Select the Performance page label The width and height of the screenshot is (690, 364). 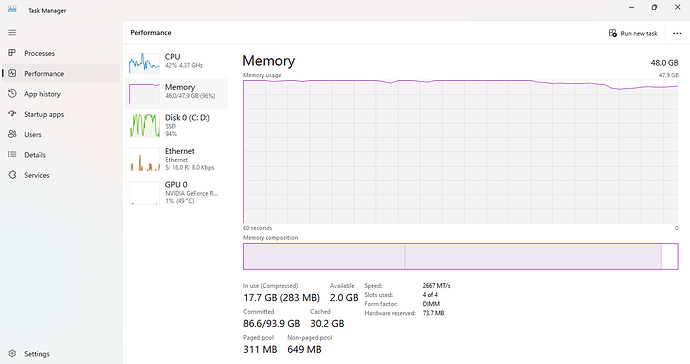pyautogui.click(x=44, y=74)
